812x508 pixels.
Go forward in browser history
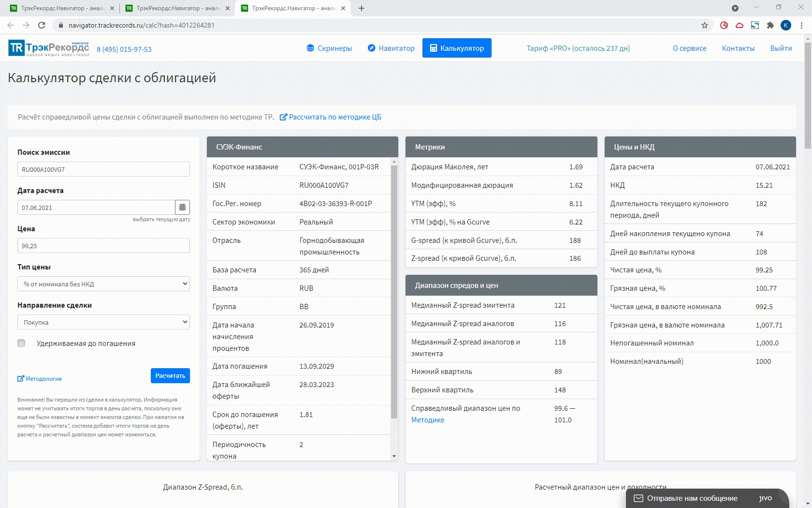click(x=26, y=25)
